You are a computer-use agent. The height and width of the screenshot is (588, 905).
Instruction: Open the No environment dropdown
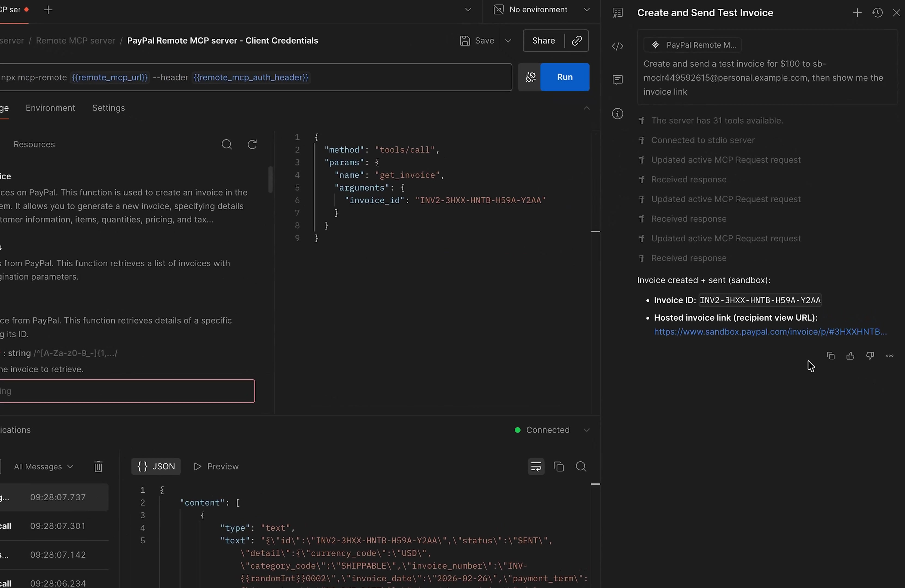542,10
